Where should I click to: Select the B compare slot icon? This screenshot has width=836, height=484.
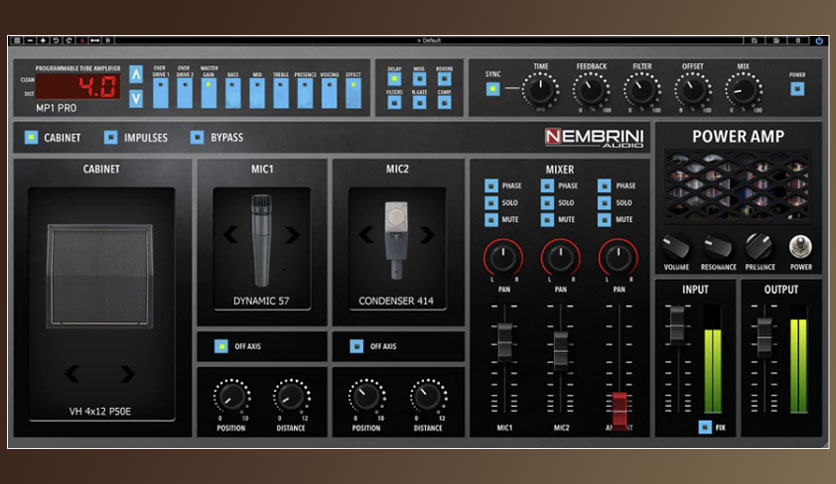click(108, 41)
